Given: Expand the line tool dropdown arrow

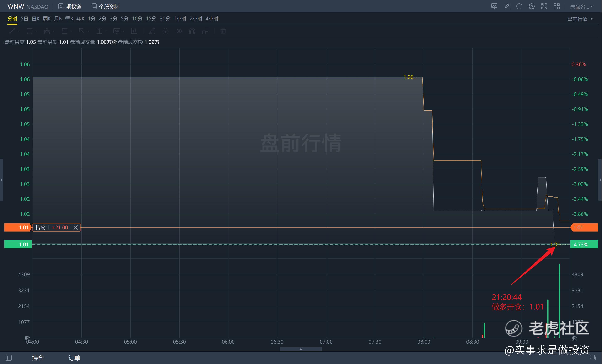Looking at the screenshot, I should coord(19,31).
